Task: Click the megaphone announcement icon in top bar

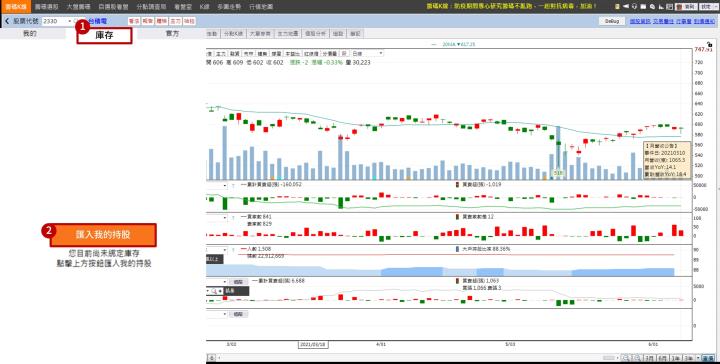Action: point(626,6)
